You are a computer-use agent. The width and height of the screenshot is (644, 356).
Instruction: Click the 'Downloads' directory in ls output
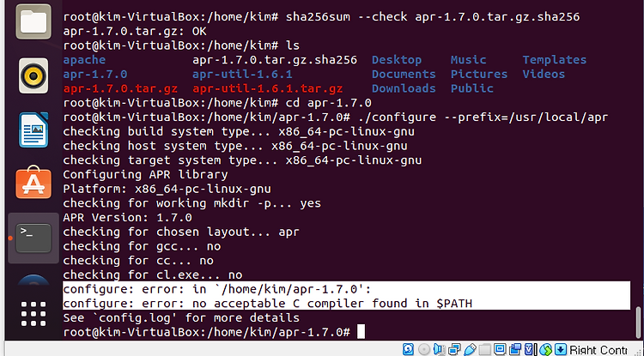(x=404, y=88)
